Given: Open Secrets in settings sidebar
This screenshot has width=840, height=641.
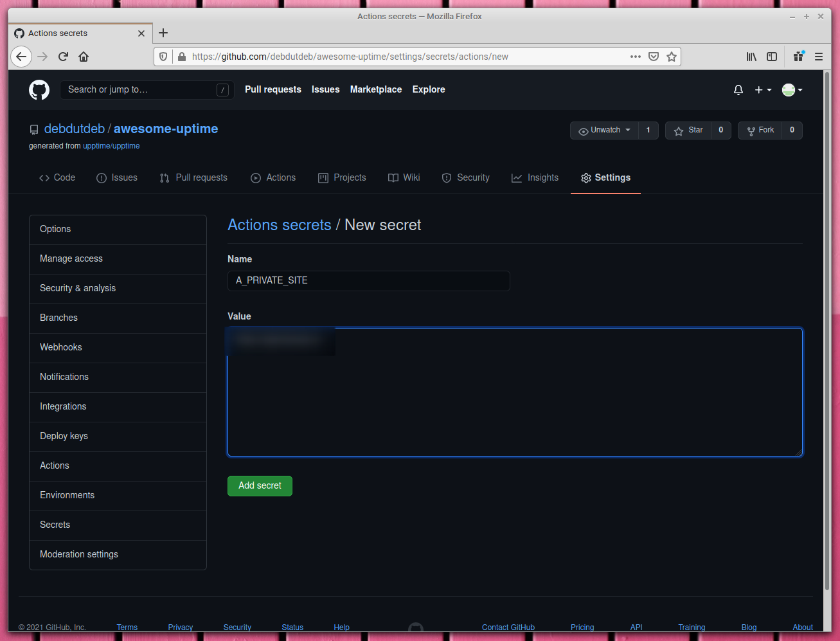Looking at the screenshot, I should tap(118, 525).
